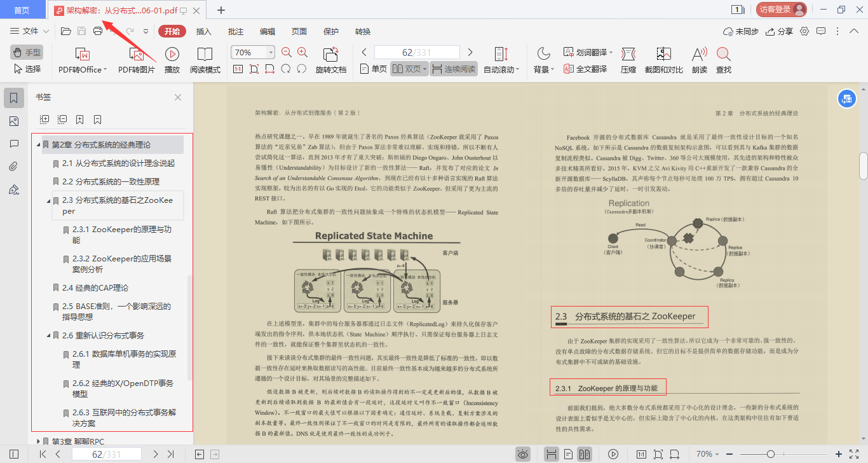
Task: Open settings gear near 分享
Action: point(804,31)
